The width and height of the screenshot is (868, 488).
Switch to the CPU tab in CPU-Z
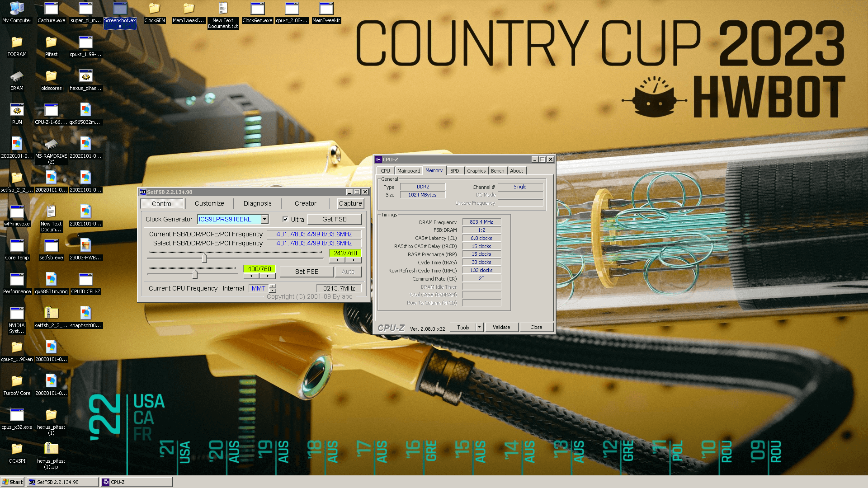coord(385,171)
